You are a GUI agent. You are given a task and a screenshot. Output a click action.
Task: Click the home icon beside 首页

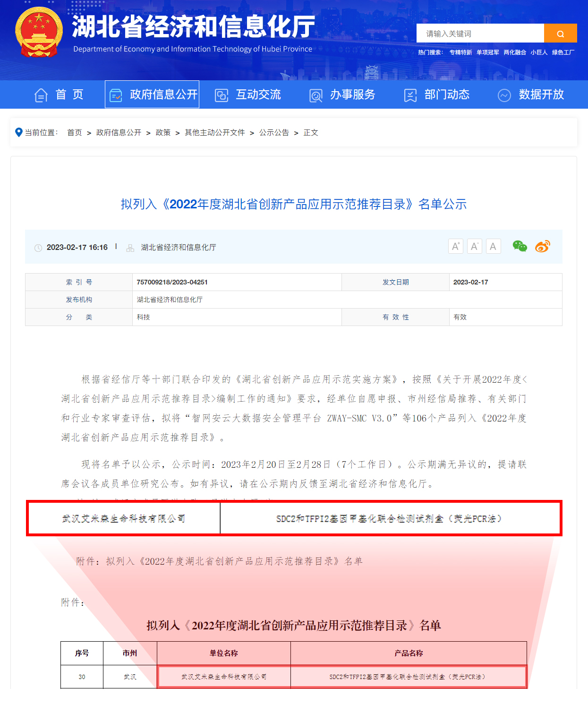pyautogui.click(x=41, y=95)
